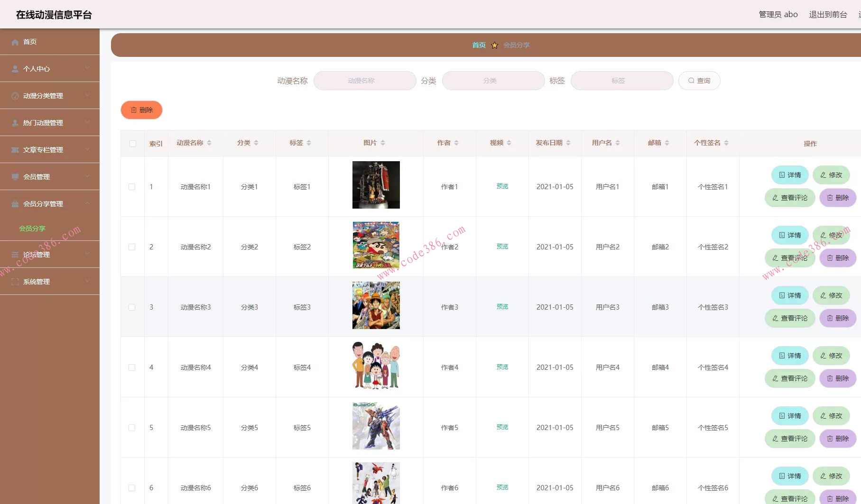Click the magnifier icon in the 查询 button
Image resolution: width=861 pixels, height=504 pixels.
pos(691,81)
